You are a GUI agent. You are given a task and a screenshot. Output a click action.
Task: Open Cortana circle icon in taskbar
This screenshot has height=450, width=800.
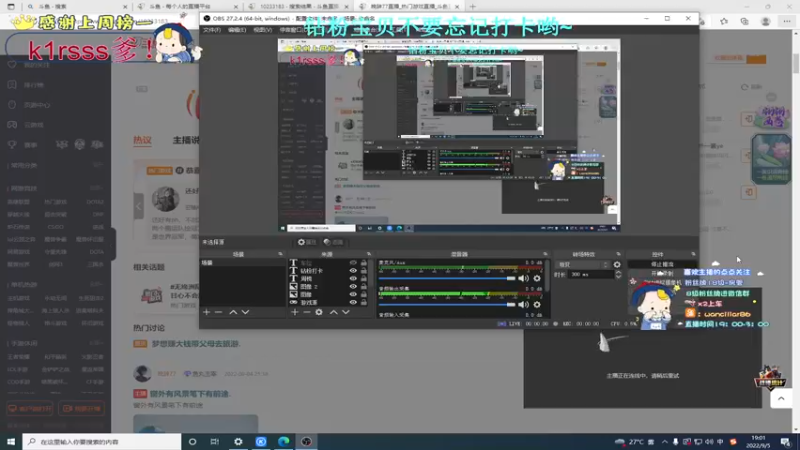[x=192, y=442]
